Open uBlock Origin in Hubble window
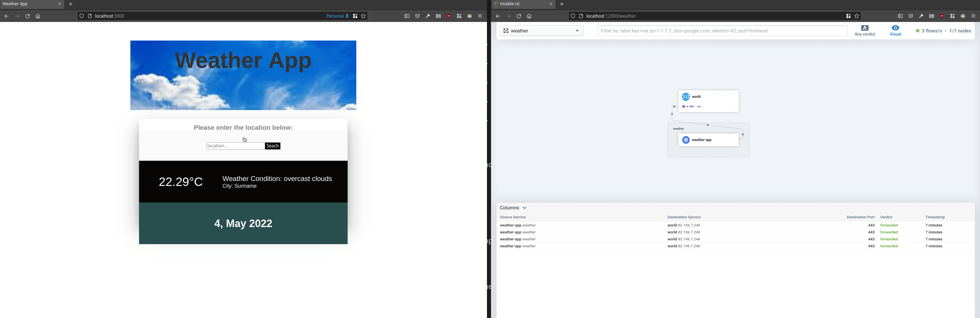The height and width of the screenshot is (318, 980). 942,16
